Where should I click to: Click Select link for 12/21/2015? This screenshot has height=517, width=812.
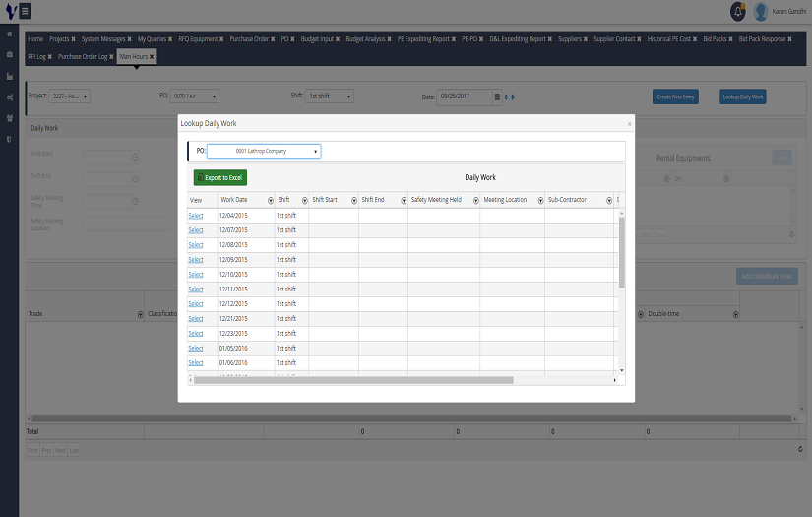point(196,319)
